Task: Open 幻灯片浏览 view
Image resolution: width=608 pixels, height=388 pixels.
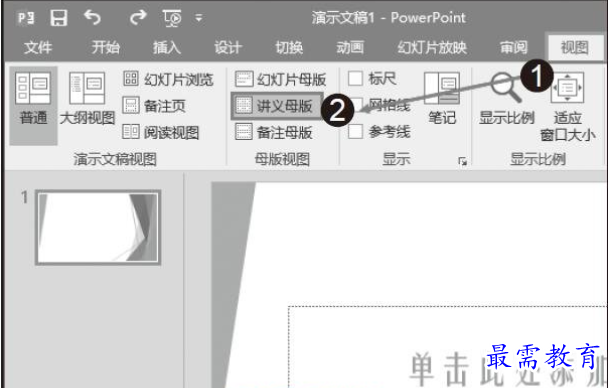Action: tap(168, 79)
